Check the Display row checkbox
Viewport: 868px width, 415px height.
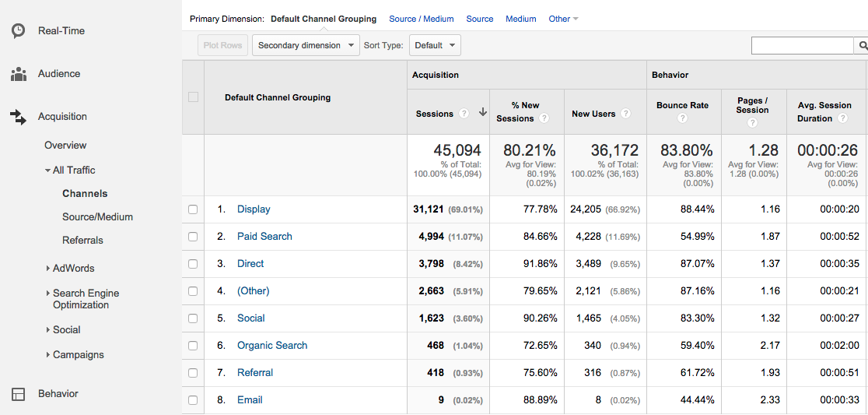click(193, 209)
